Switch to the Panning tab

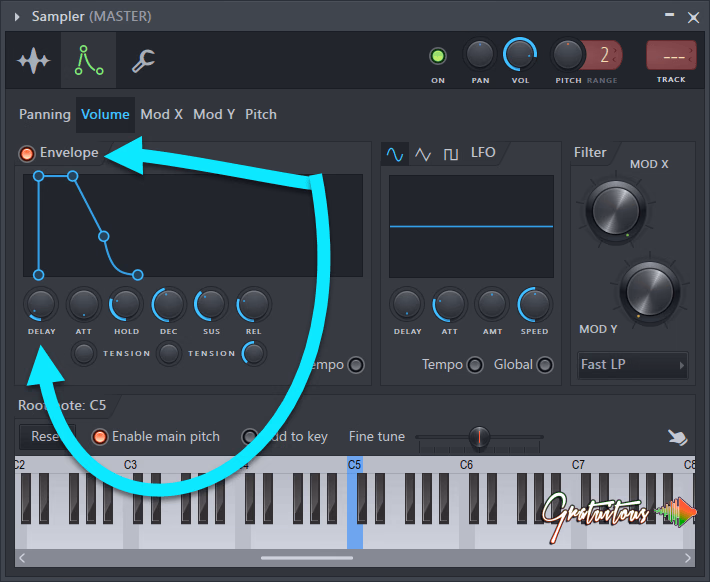45,114
